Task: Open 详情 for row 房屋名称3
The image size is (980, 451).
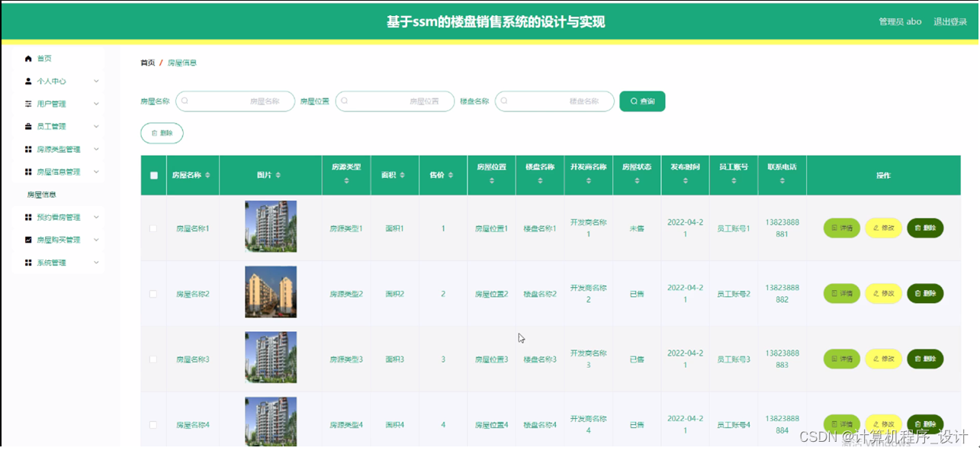Action: pos(842,359)
